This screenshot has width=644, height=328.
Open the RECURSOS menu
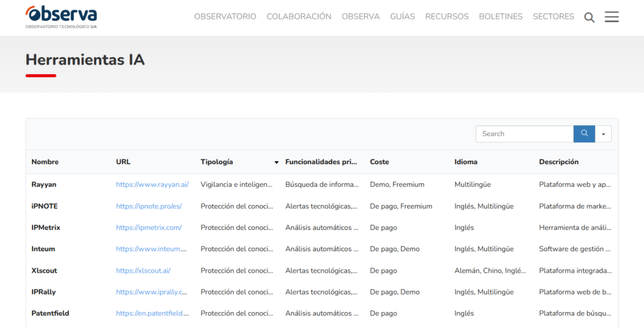point(447,16)
